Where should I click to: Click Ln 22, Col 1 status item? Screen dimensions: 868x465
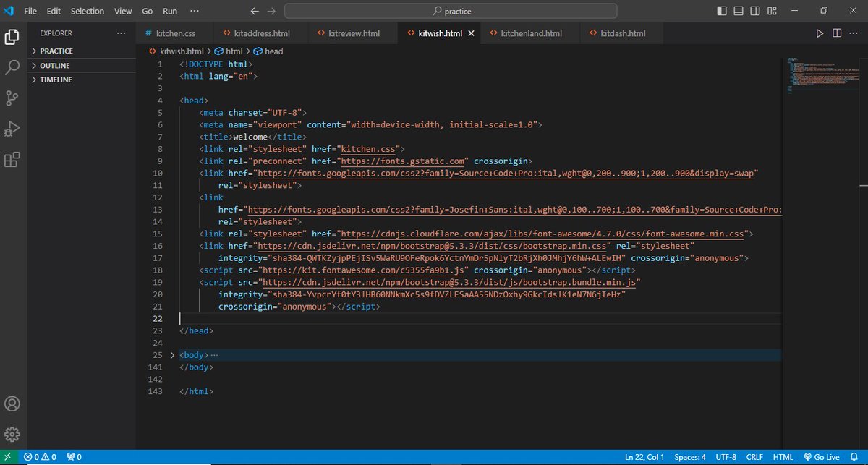644,457
